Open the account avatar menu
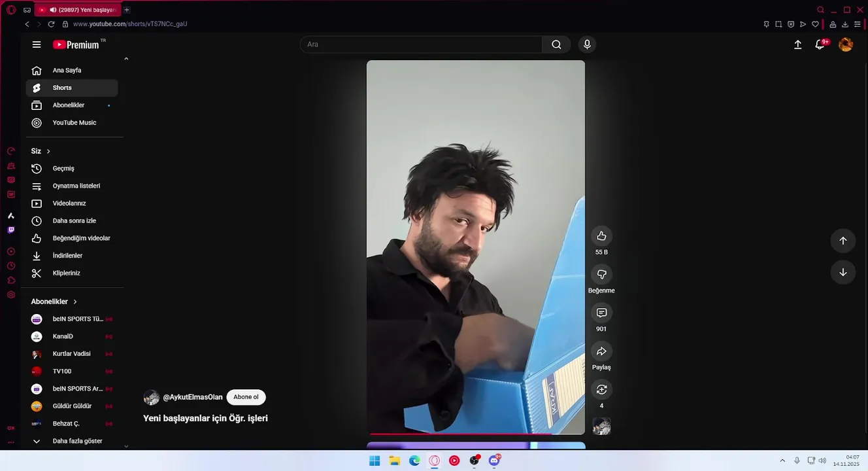 click(846, 44)
